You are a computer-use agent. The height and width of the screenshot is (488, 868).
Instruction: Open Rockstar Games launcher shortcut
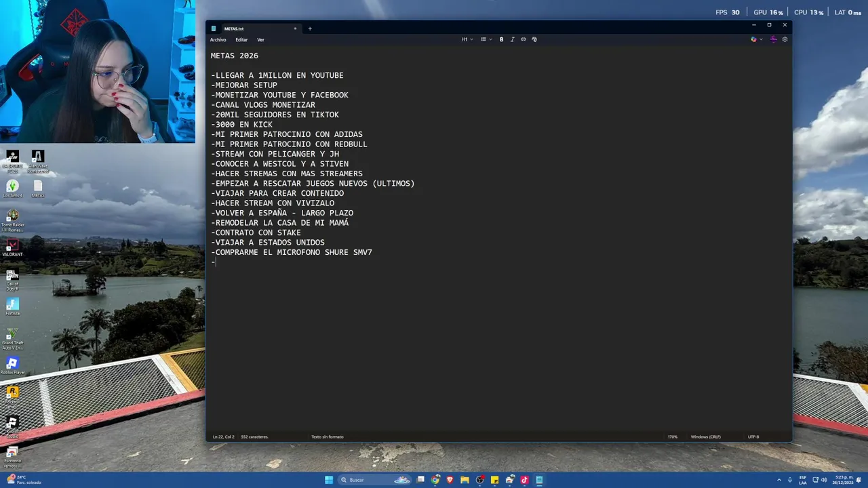pos(12,396)
